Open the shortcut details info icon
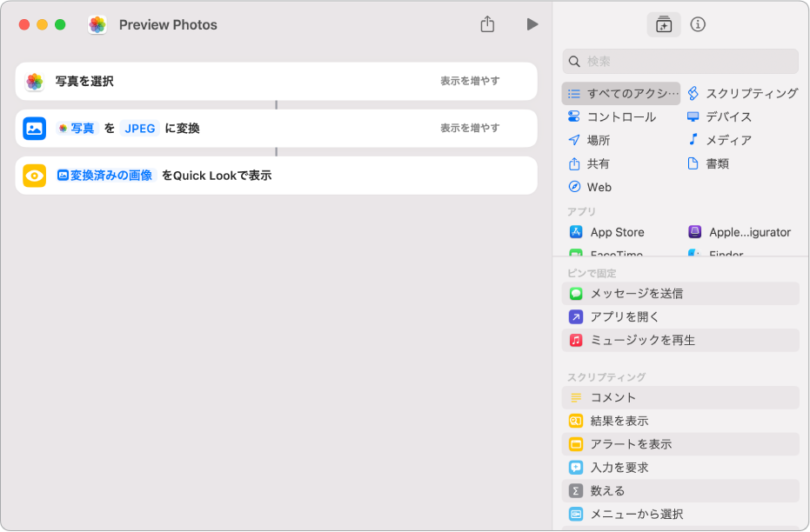 pyautogui.click(x=698, y=24)
